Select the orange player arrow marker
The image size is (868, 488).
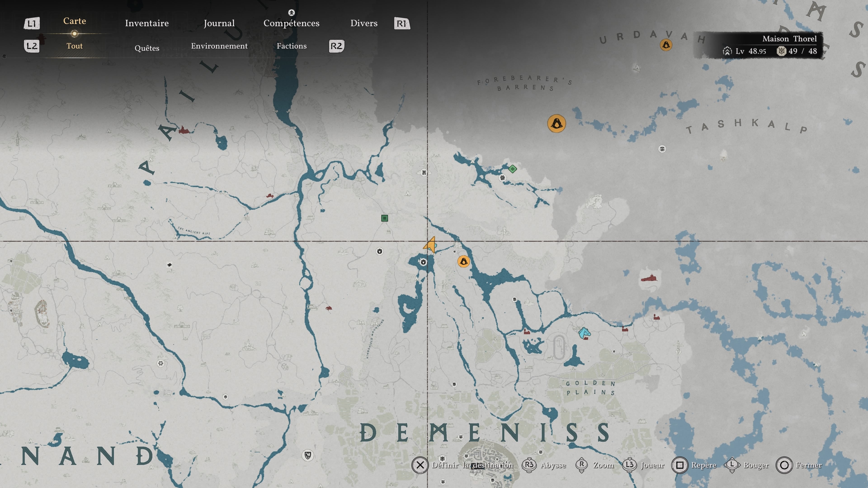coord(430,245)
